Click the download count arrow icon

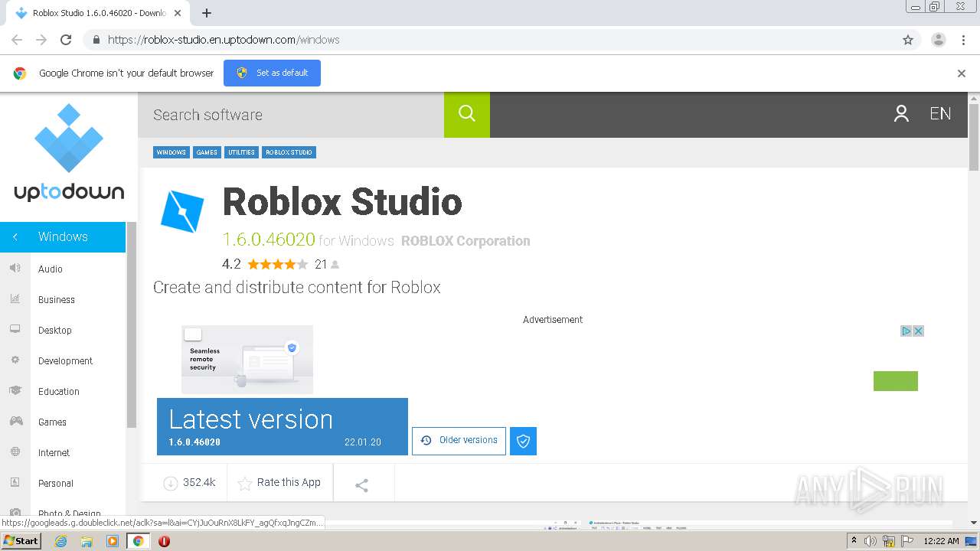[x=170, y=483]
